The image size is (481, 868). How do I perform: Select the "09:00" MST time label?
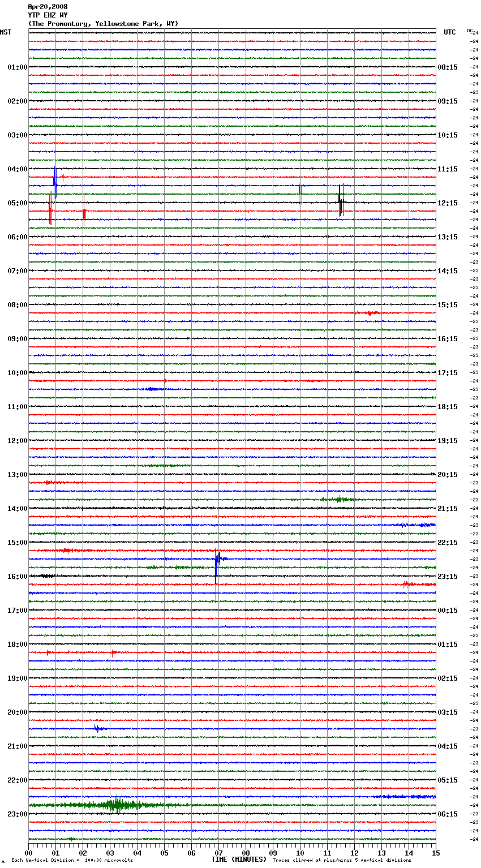[x=18, y=339]
